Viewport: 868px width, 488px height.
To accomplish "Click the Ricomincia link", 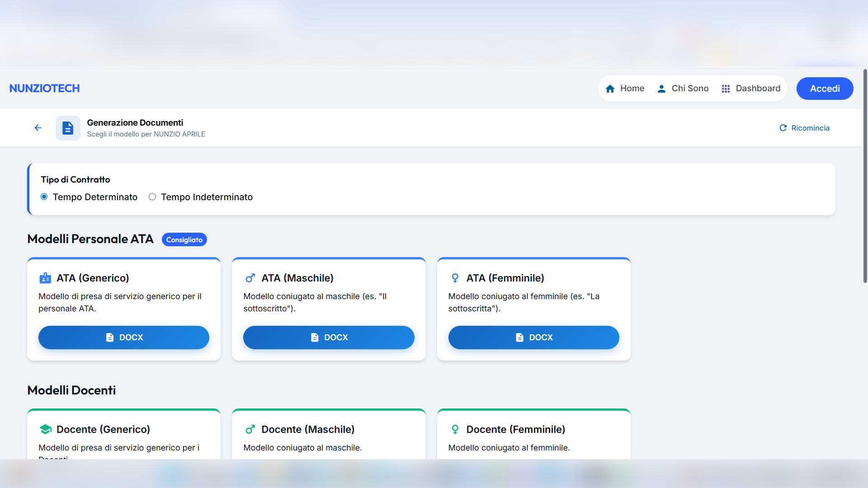I will (x=805, y=128).
